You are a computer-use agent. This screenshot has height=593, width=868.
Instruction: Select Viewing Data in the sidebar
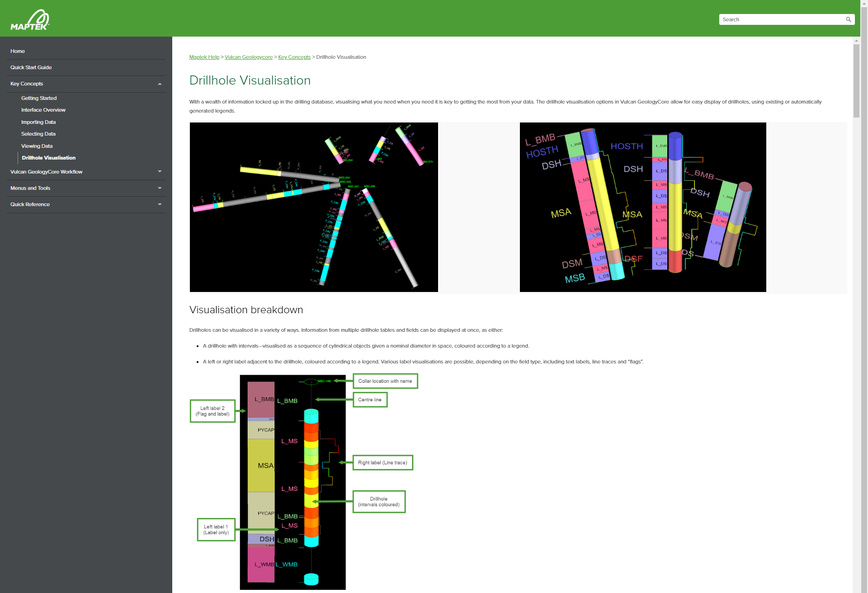pos(37,146)
